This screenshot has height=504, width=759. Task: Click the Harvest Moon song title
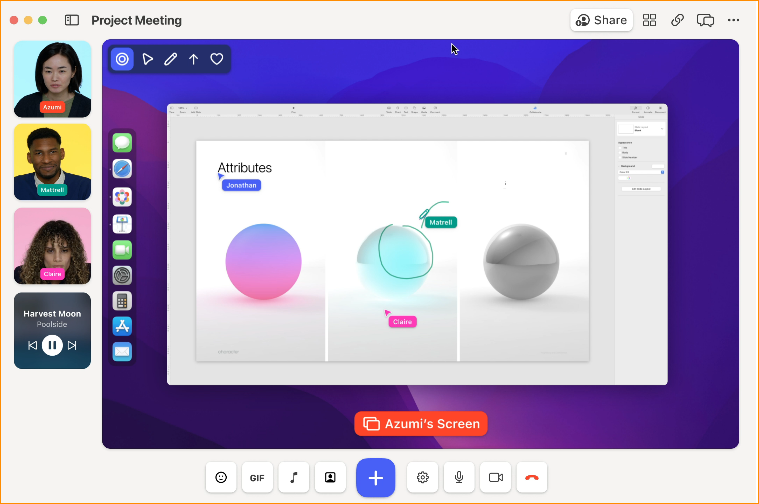pyautogui.click(x=52, y=314)
